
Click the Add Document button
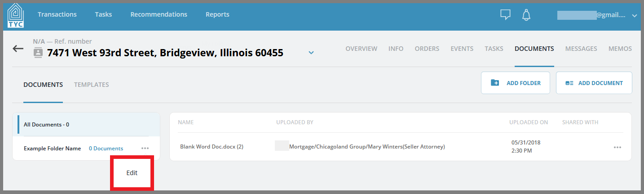tap(594, 83)
